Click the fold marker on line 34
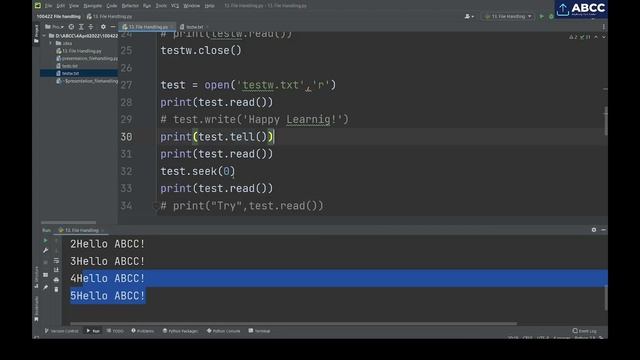The width and height of the screenshot is (640, 360). coord(155,206)
